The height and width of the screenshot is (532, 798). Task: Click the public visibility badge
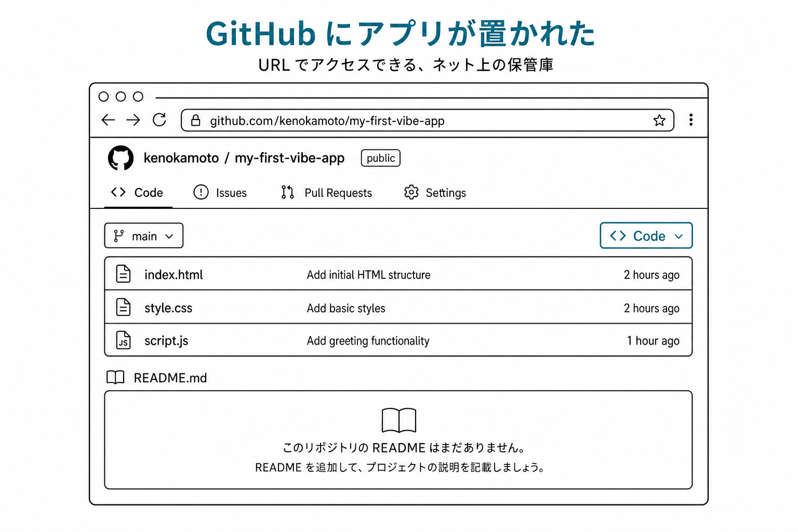coord(381,158)
